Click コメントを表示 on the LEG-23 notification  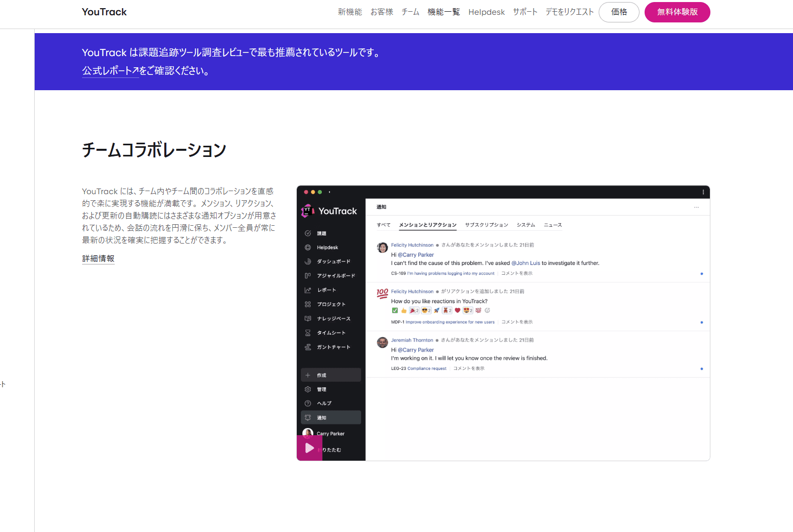point(469,368)
